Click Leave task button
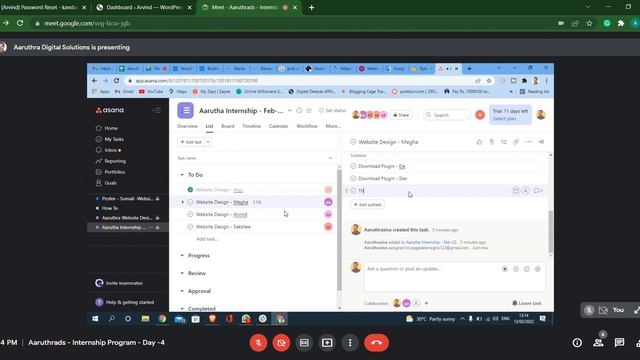The height and width of the screenshot is (360, 640). [527, 303]
